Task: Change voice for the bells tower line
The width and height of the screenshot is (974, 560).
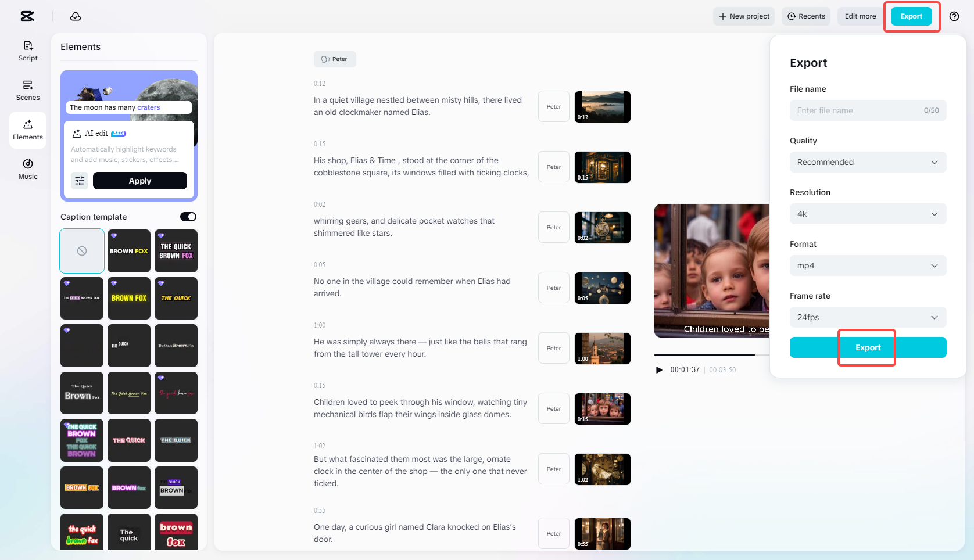Action: [554, 349]
